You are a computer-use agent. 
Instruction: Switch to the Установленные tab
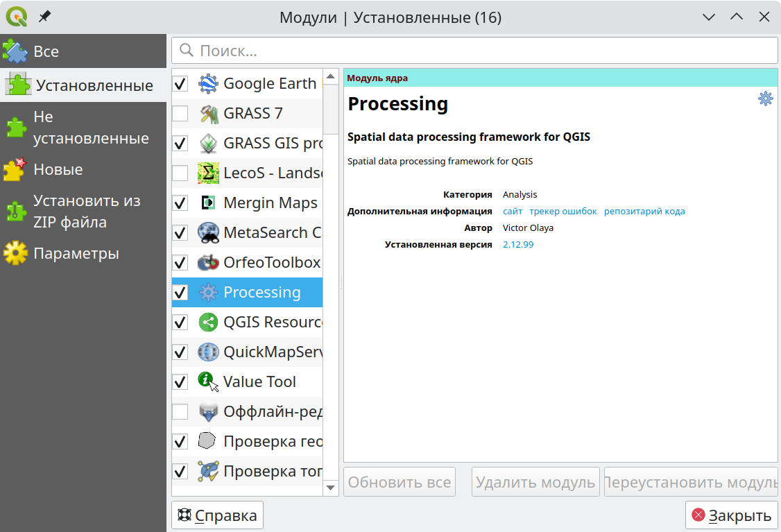coord(83,85)
